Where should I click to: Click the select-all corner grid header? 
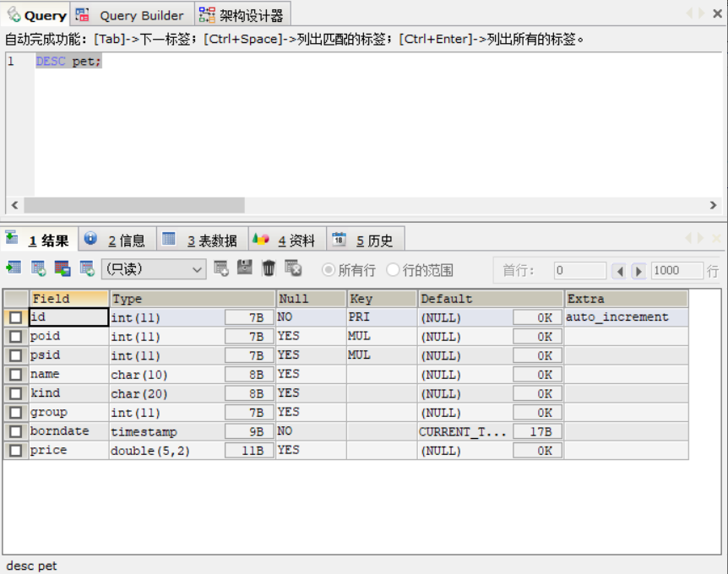(16, 299)
